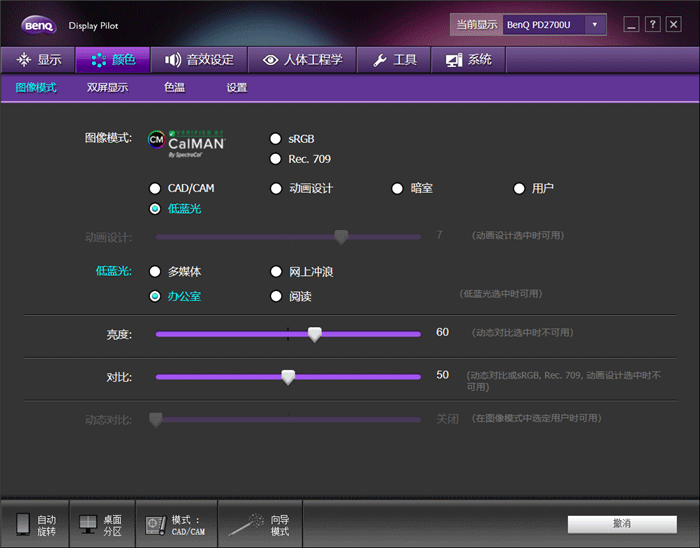Click the BenQ logo icon
Viewport: 700px width, 548px height.
click(x=39, y=25)
